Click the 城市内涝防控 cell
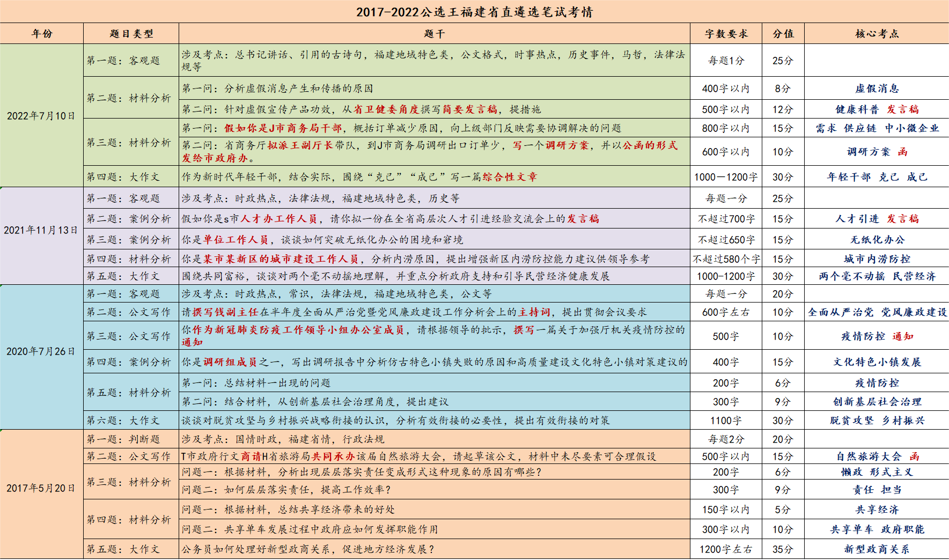Image resolution: width=949 pixels, height=560 pixels. point(877,259)
